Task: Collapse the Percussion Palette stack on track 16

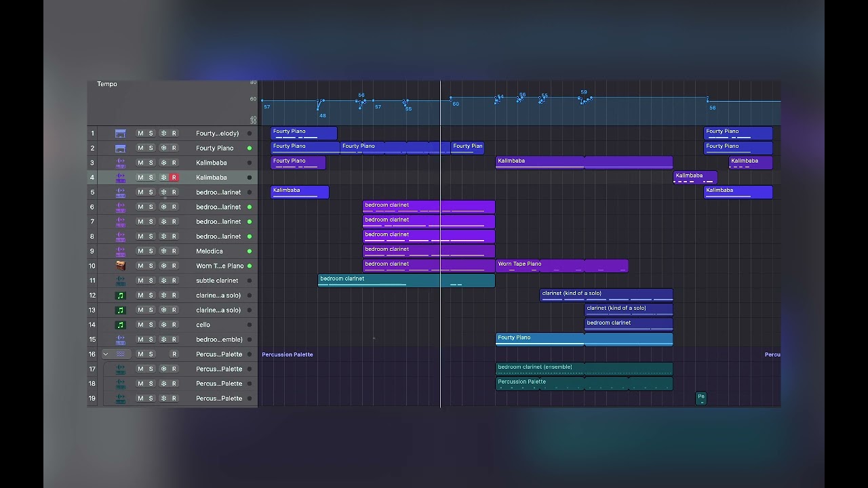Action: click(x=106, y=354)
